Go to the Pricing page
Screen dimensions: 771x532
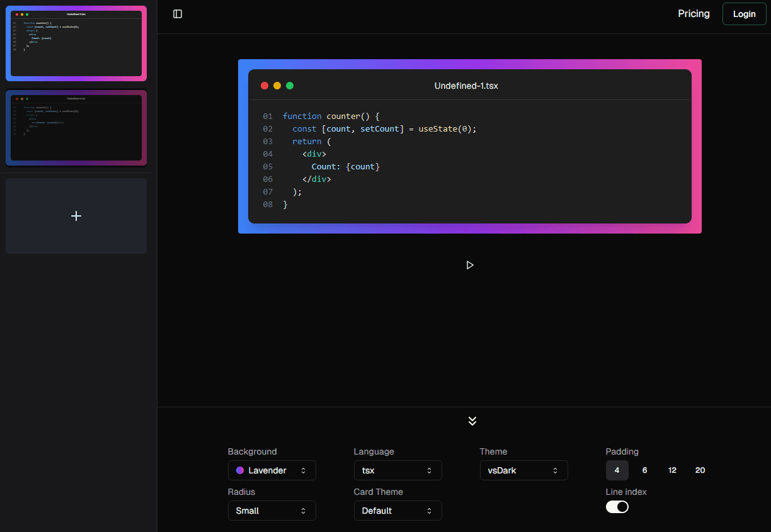coord(694,14)
